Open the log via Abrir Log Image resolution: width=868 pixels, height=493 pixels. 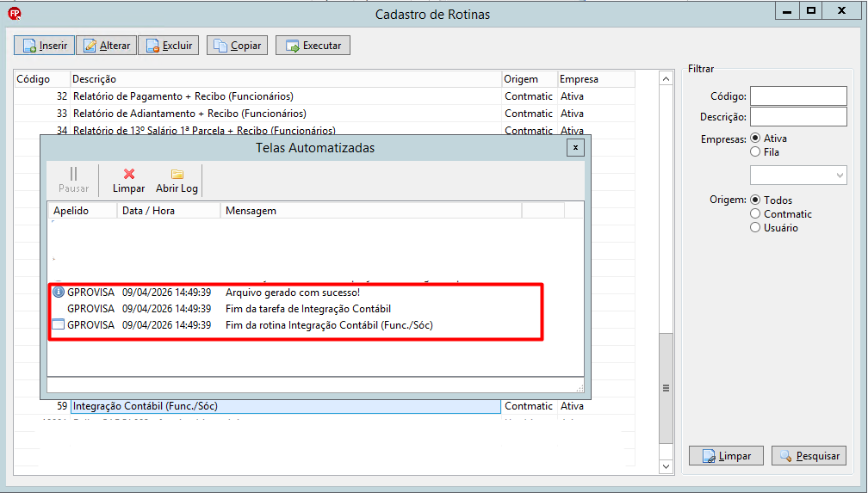[x=177, y=181]
